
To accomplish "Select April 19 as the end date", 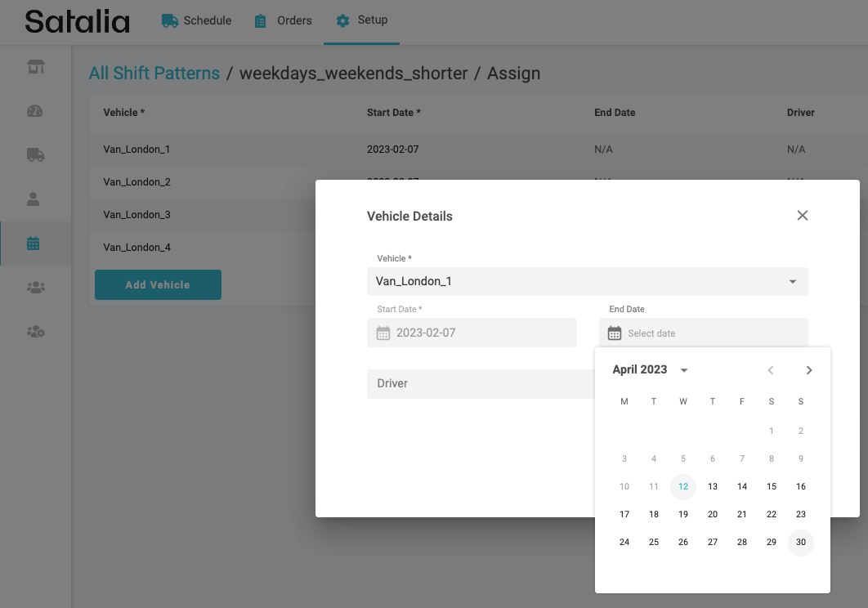I will click(x=683, y=514).
